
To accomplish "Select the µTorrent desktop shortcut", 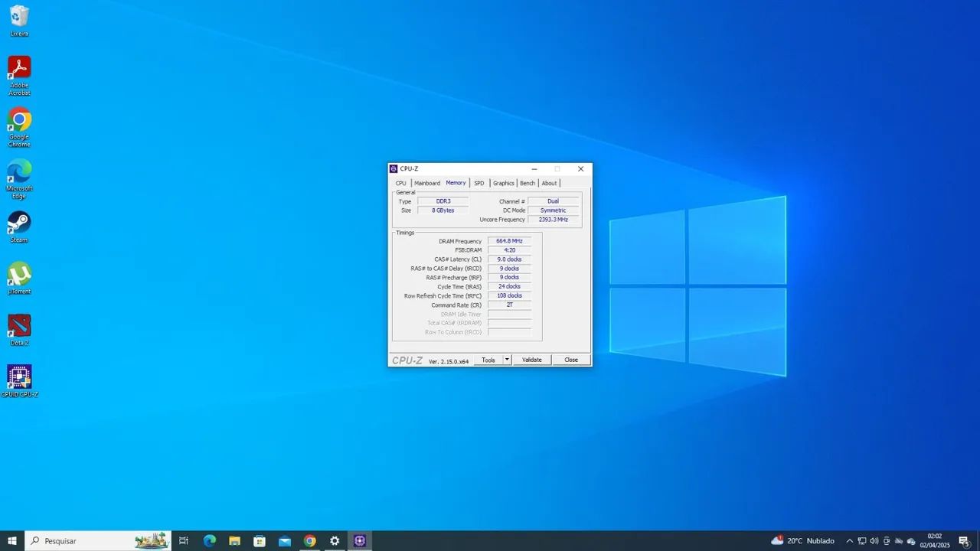I will (x=19, y=279).
